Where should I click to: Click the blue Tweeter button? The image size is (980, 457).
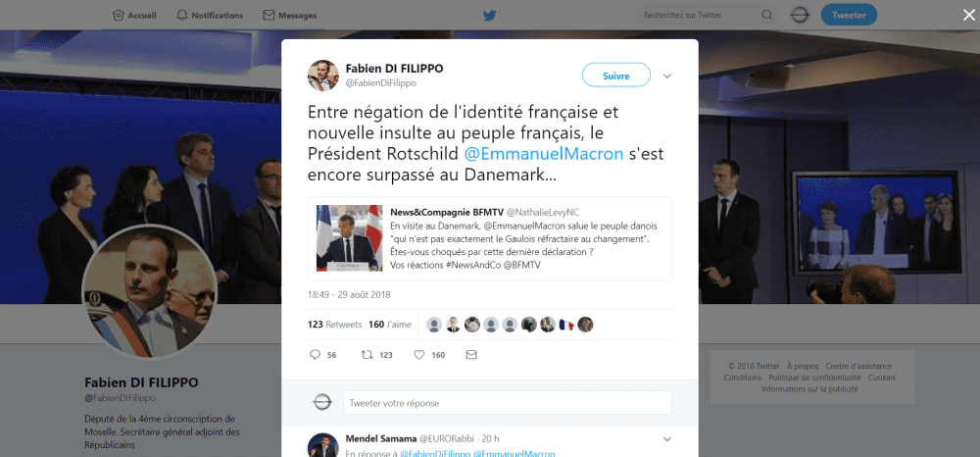(x=849, y=15)
